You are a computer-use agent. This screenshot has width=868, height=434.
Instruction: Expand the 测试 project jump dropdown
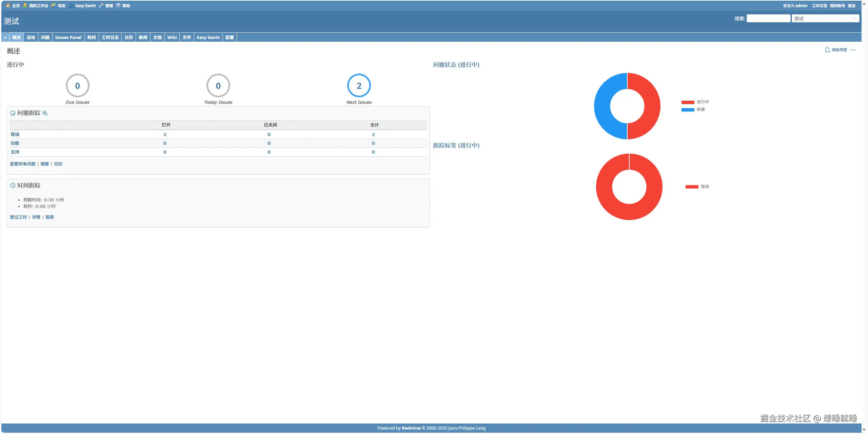[x=825, y=18]
